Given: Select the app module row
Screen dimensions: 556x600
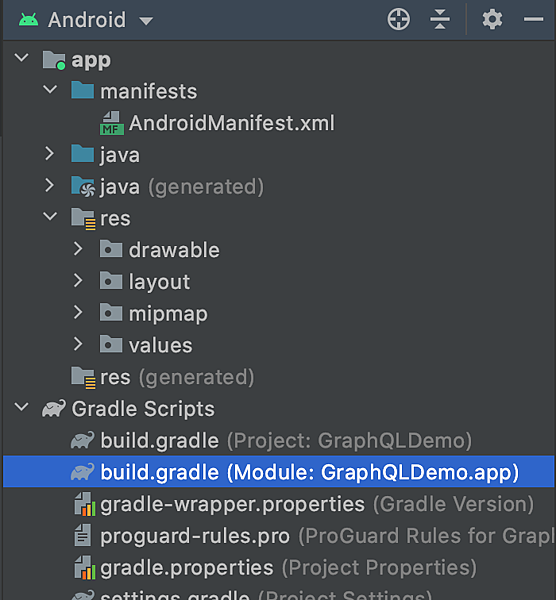Looking at the screenshot, I should point(279,60).
